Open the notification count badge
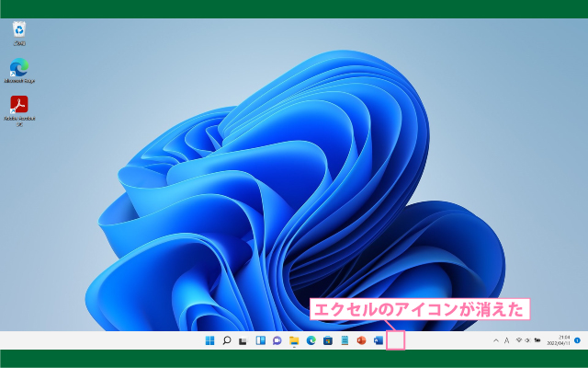The width and height of the screenshot is (588, 368). 578,340
